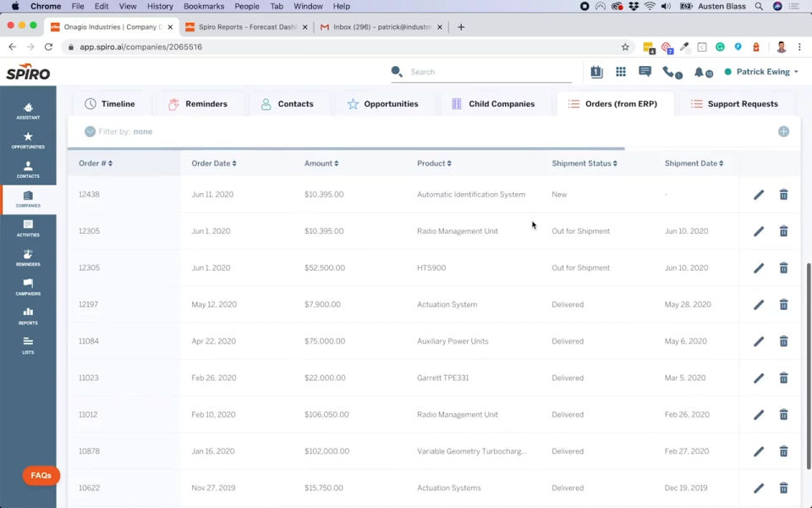Click the $75,000.00 amount cell
This screenshot has height=508, width=812.
click(325, 341)
